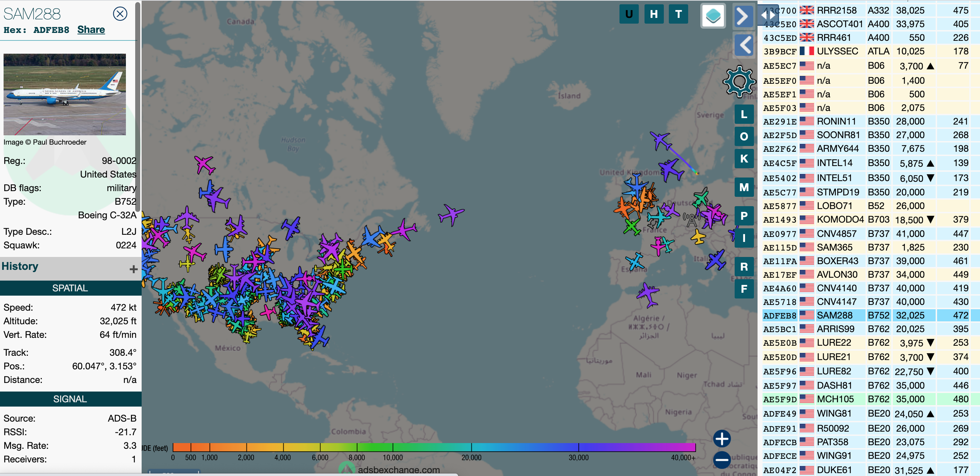The image size is (980, 476).
Task: Click the R map button
Action: (x=744, y=267)
